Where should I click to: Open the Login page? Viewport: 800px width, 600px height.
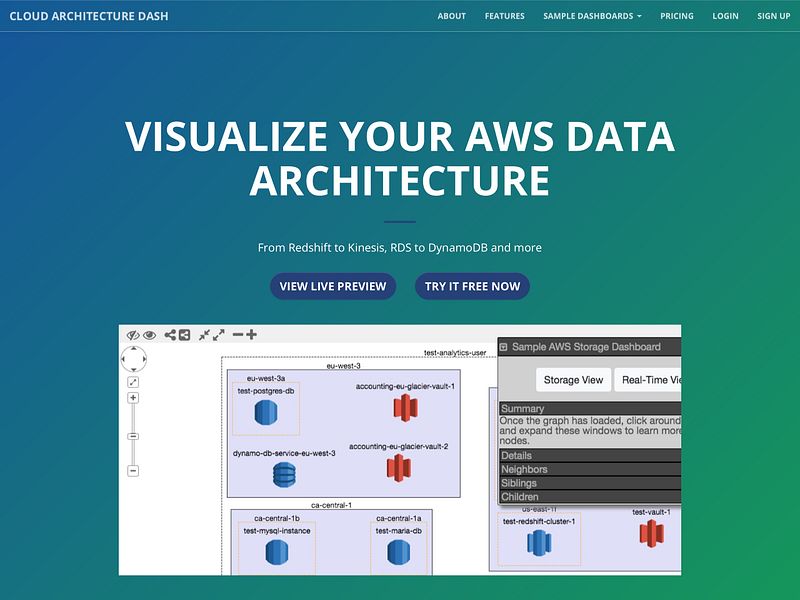point(725,16)
